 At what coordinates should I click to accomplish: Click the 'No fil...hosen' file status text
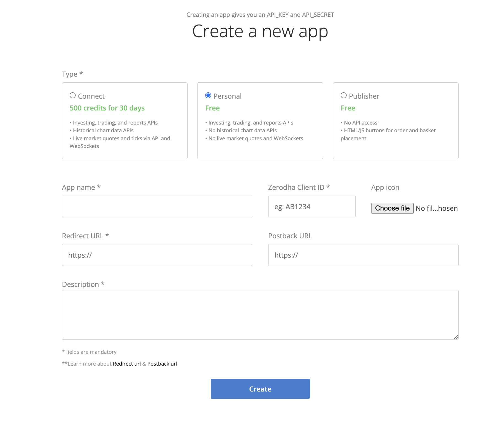437,208
